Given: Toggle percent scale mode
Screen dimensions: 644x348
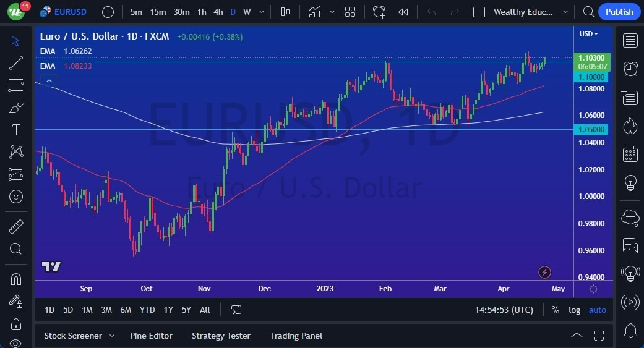Looking at the screenshot, I should (x=556, y=310).
